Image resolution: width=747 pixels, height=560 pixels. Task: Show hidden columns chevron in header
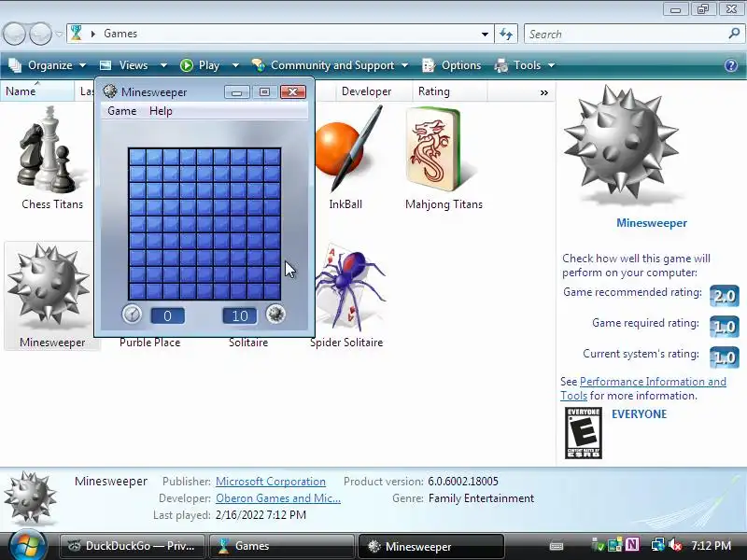pyautogui.click(x=544, y=92)
